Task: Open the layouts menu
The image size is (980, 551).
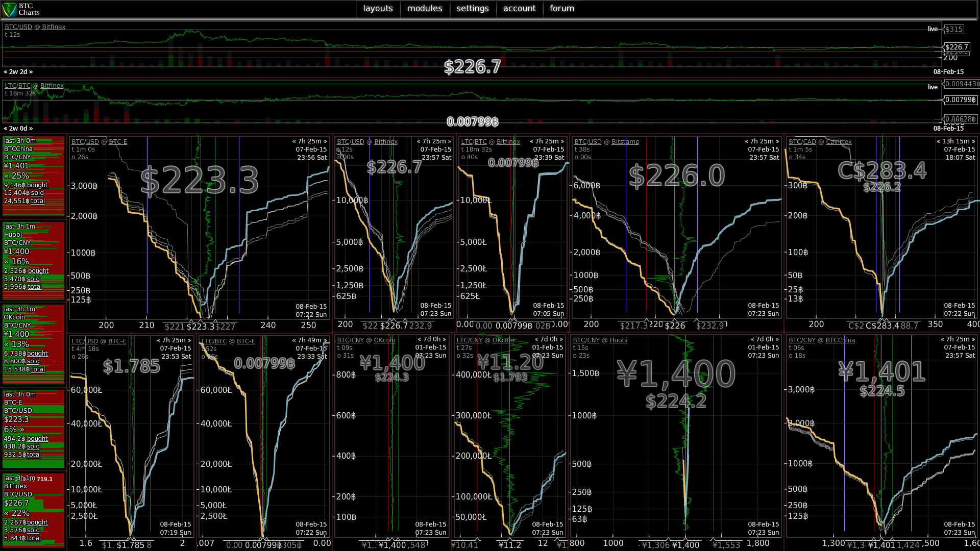Action: (x=378, y=8)
